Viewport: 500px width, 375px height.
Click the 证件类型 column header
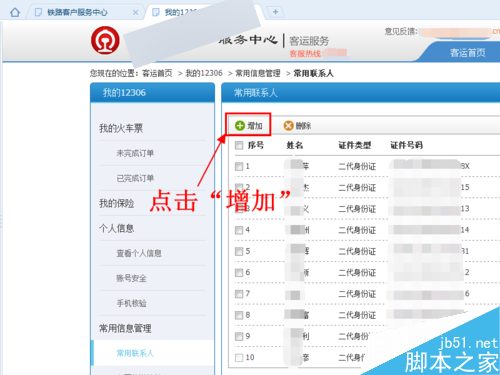[x=355, y=145]
